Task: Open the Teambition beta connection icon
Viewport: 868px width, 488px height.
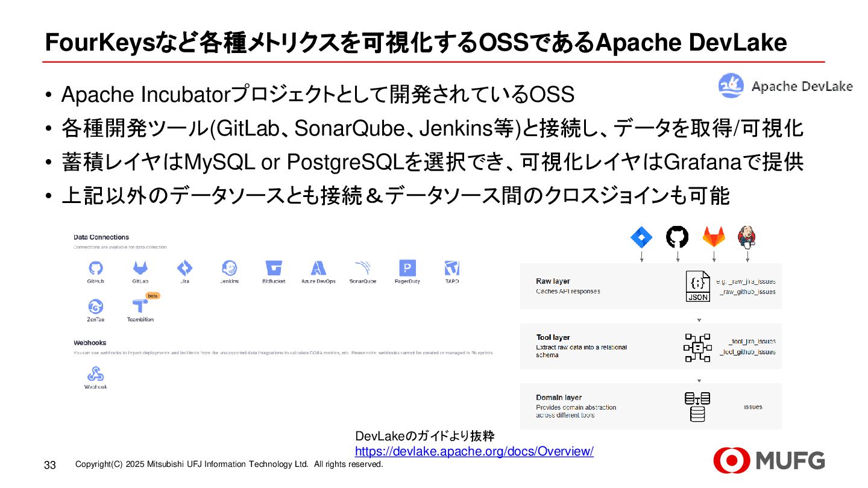Action: 140,305
